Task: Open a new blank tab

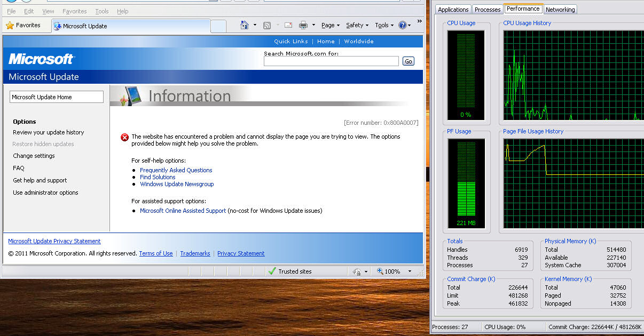Action: (218, 26)
